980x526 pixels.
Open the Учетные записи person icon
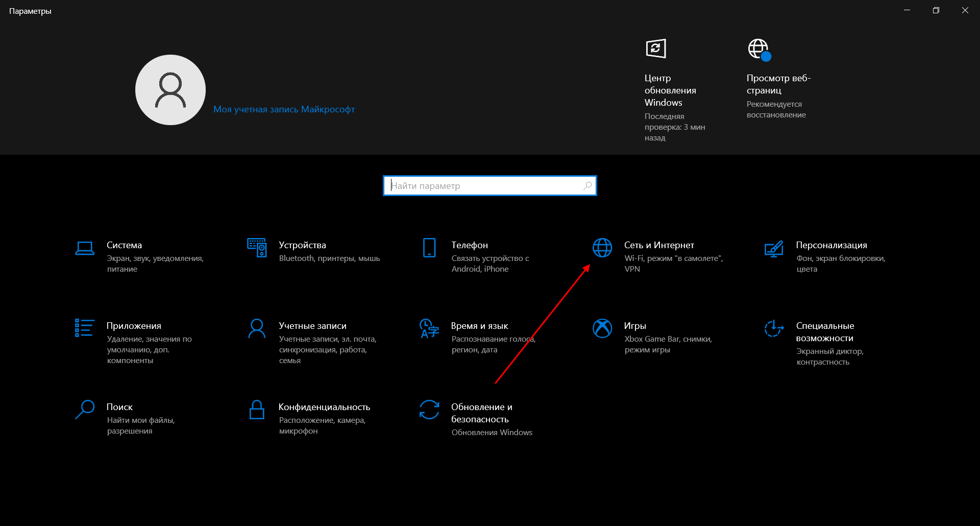257,328
